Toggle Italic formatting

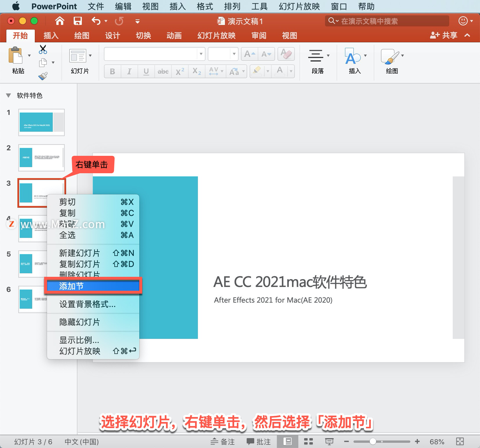tap(129, 71)
